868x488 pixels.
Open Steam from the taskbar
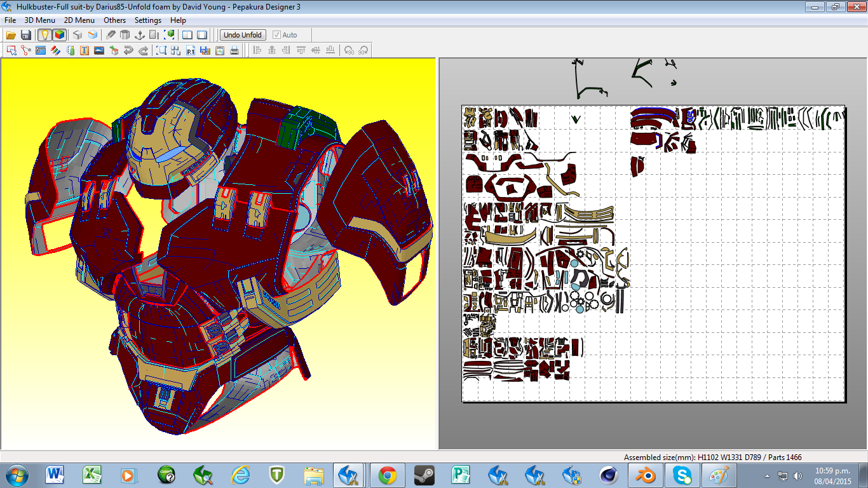[424, 475]
